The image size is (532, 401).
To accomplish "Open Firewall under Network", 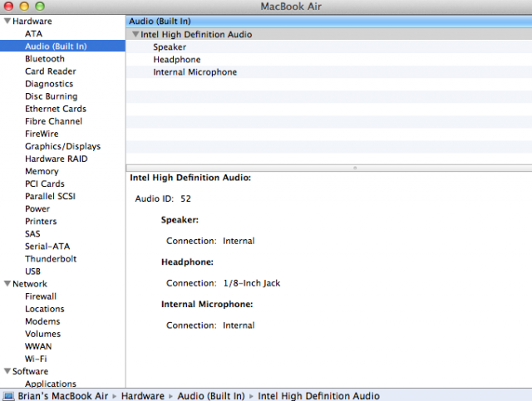I will pyautogui.click(x=41, y=296).
